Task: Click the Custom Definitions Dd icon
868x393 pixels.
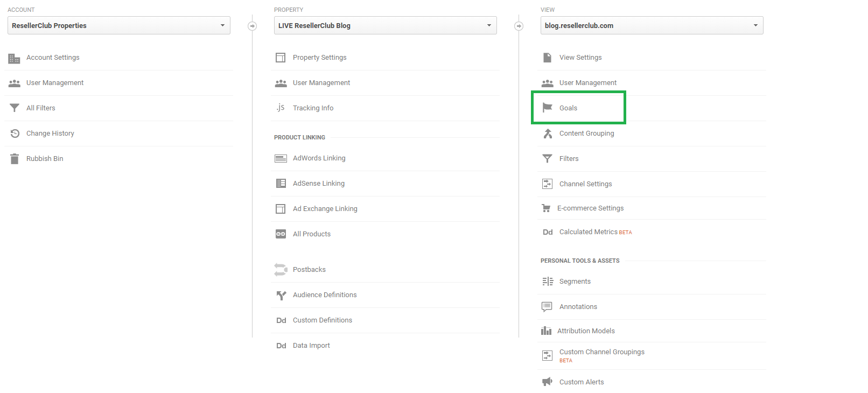Action: (x=281, y=320)
